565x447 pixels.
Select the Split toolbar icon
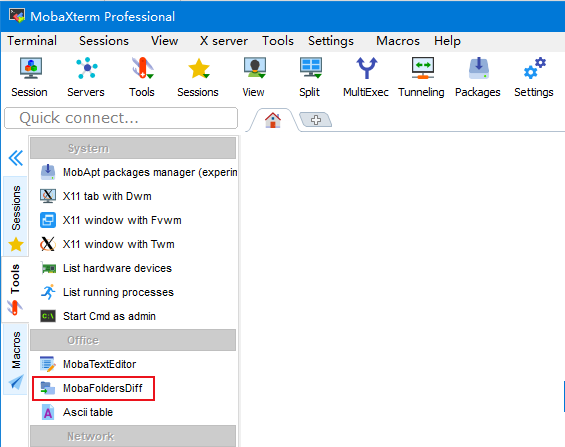[310, 68]
